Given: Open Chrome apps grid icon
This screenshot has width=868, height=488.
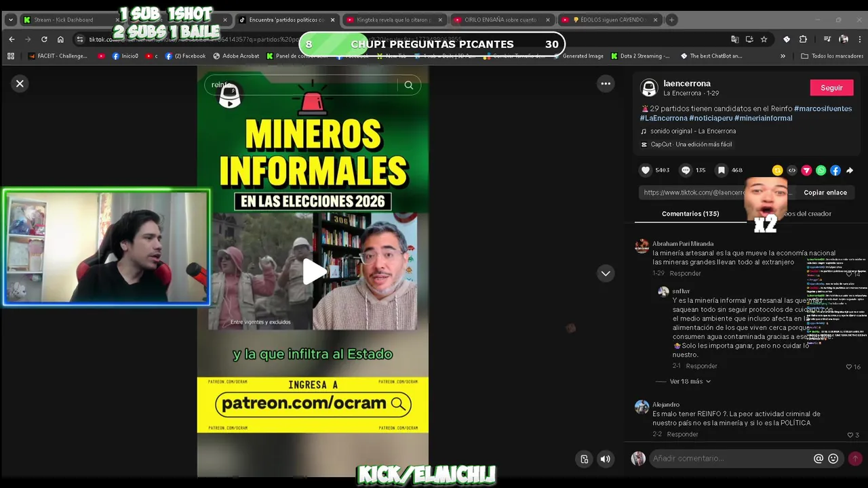Looking at the screenshot, I should [x=11, y=56].
